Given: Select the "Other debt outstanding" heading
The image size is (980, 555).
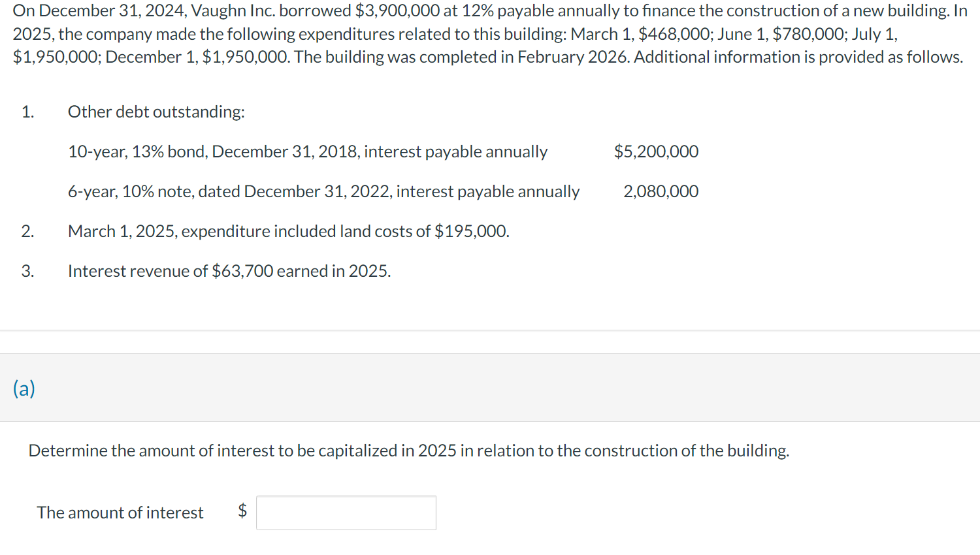Looking at the screenshot, I should click(155, 112).
